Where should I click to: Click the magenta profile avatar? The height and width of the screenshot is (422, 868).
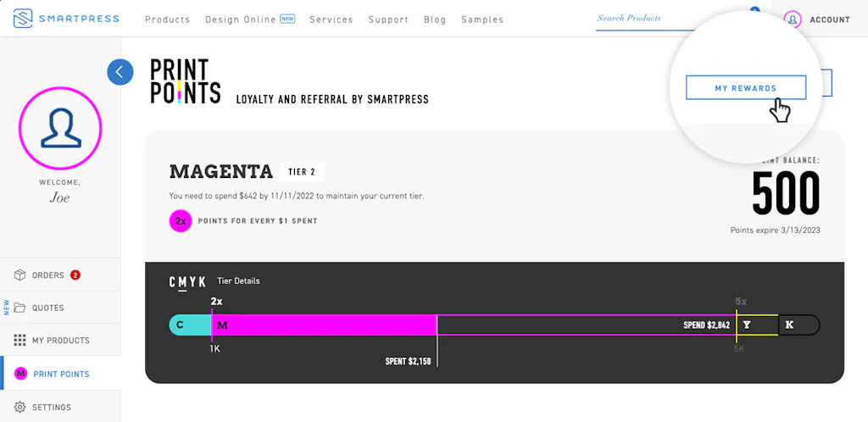pos(60,129)
